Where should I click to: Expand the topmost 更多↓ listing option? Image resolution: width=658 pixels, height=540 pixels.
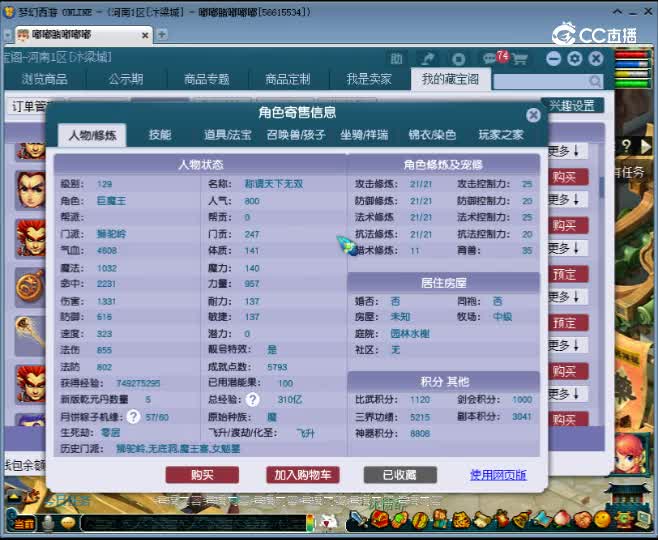click(567, 151)
